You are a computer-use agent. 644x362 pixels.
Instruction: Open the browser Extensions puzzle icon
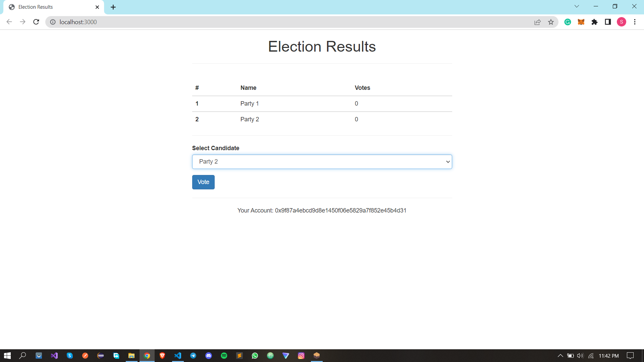coord(595,22)
